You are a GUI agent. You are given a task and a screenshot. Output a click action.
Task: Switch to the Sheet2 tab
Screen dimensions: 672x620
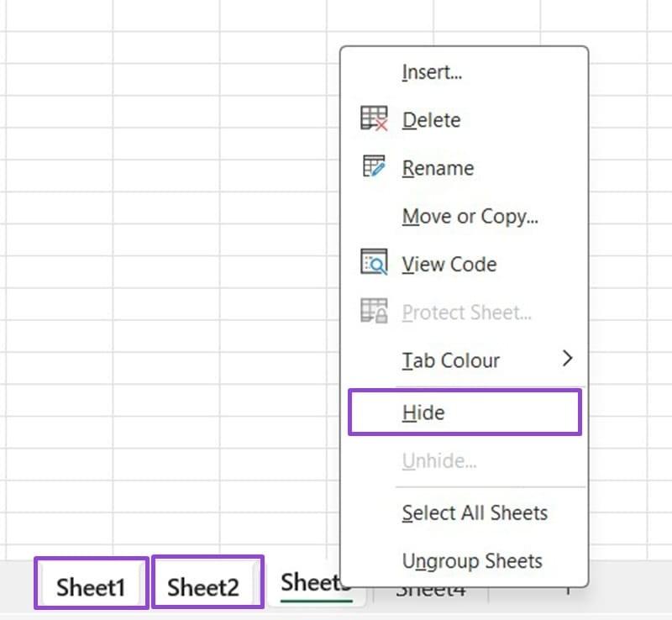pos(203,587)
